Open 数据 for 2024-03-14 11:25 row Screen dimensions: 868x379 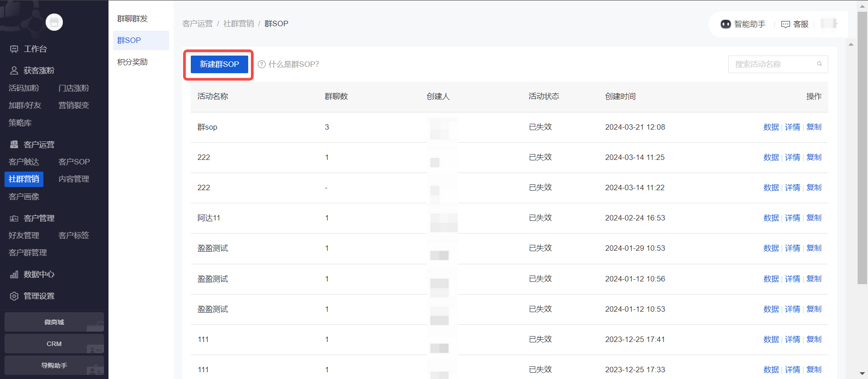(771, 157)
